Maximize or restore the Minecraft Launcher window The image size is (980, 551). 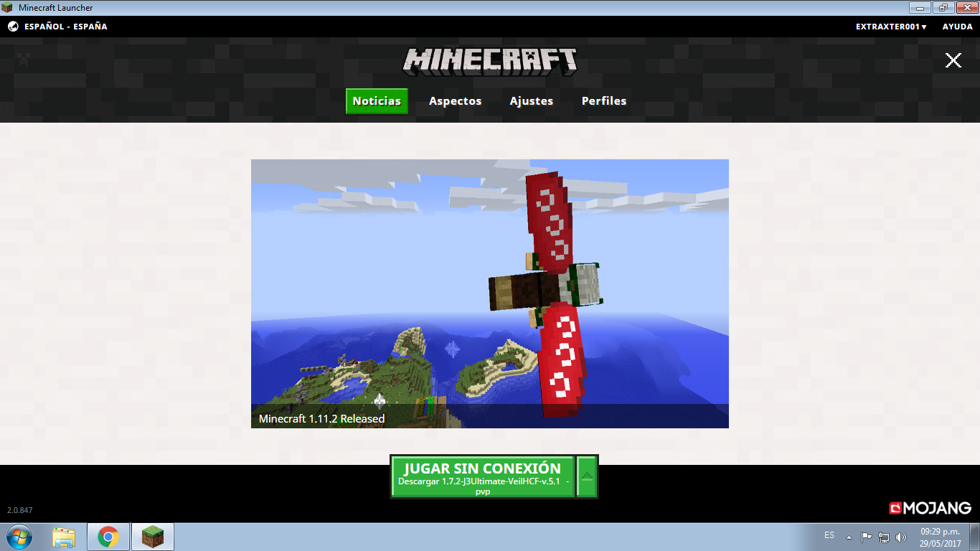[x=942, y=7]
